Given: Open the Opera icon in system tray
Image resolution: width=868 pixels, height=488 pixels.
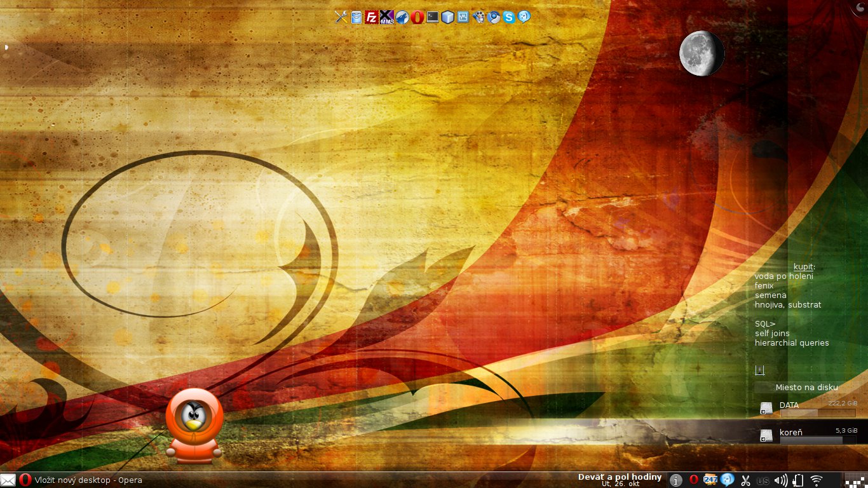Looking at the screenshot, I should point(694,480).
